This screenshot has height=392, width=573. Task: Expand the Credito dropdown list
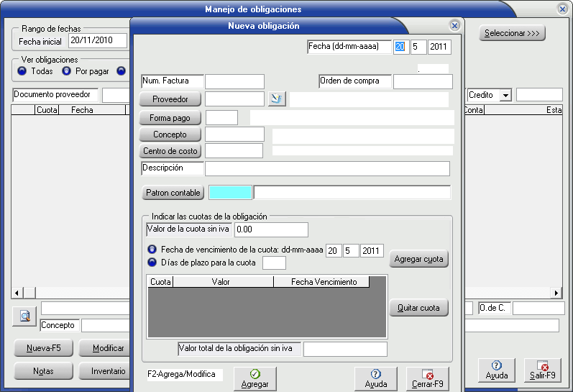505,95
